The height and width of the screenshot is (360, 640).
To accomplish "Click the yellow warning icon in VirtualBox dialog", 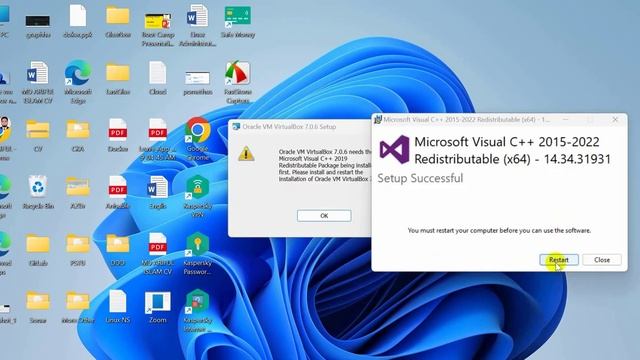I will [x=246, y=154].
